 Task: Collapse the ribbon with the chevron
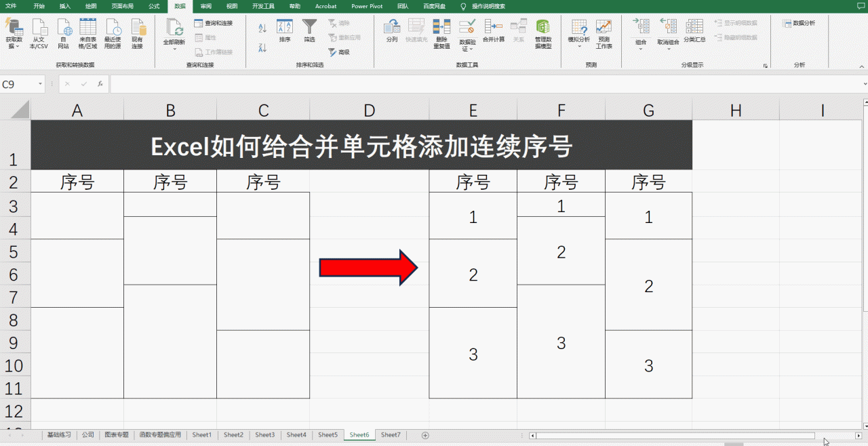pyautogui.click(x=861, y=65)
